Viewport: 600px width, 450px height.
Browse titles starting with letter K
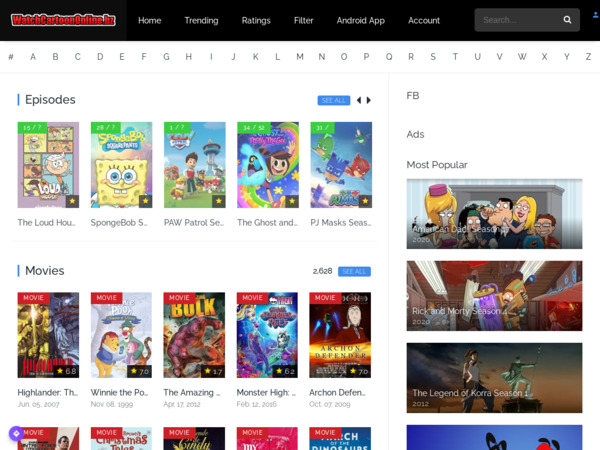pos(256,57)
